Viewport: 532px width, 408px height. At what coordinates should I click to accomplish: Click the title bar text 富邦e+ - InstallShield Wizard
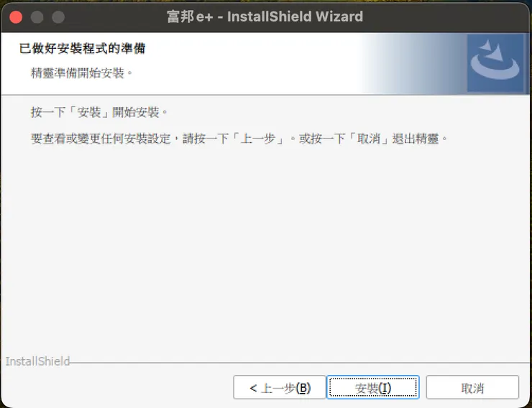265,17
